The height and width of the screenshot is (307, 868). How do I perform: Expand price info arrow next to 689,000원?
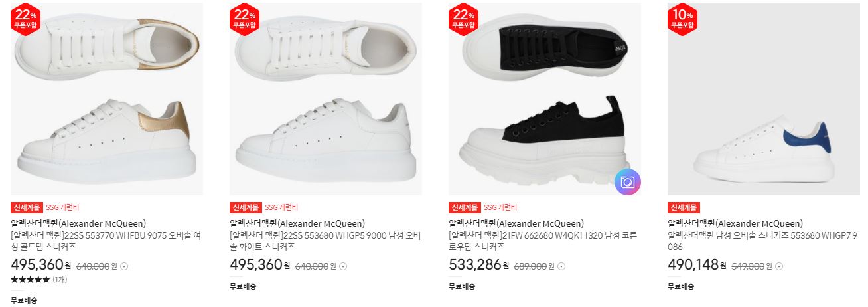pyautogui.click(x=561, y=266)
